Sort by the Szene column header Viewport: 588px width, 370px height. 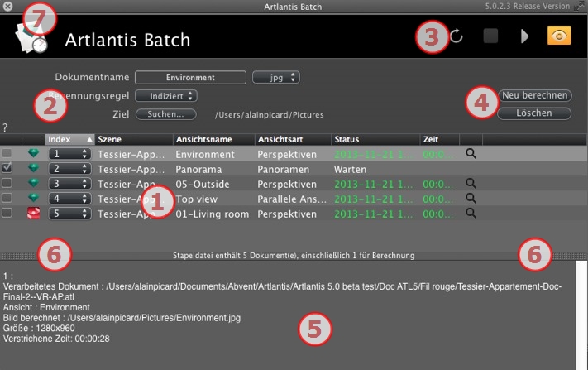[134, 140]
